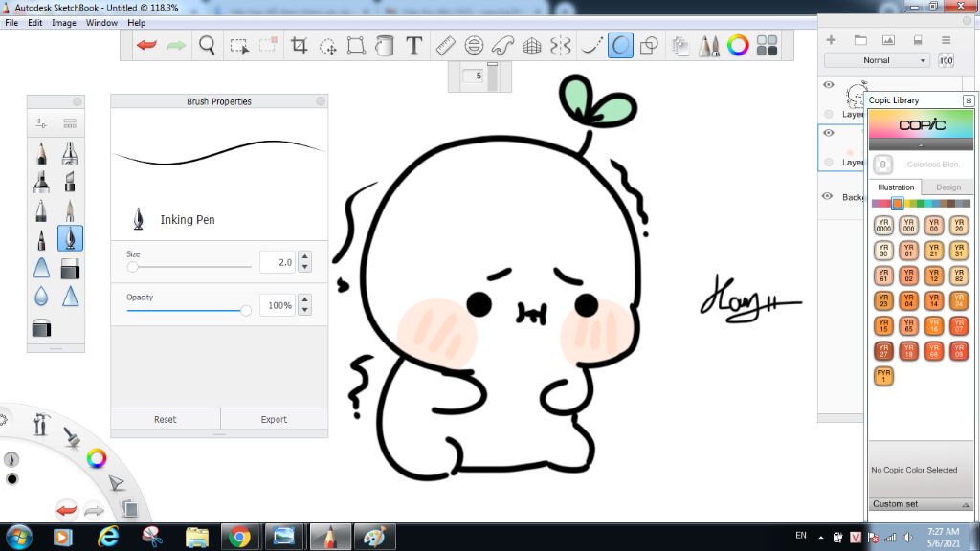The image size is (980, 551).
Task: Open the Color Wheel in top toolbar
Action: (738, 45)
